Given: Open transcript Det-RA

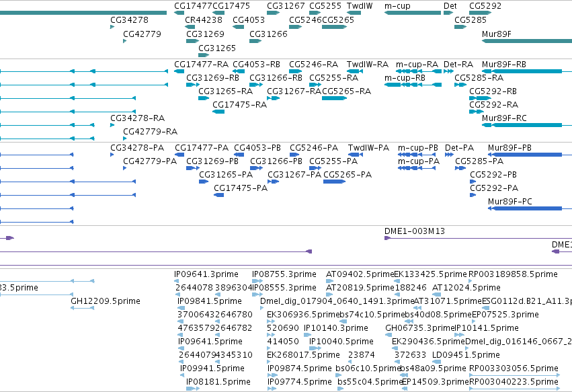Looking at the screenshot, I should pos(448,71).
